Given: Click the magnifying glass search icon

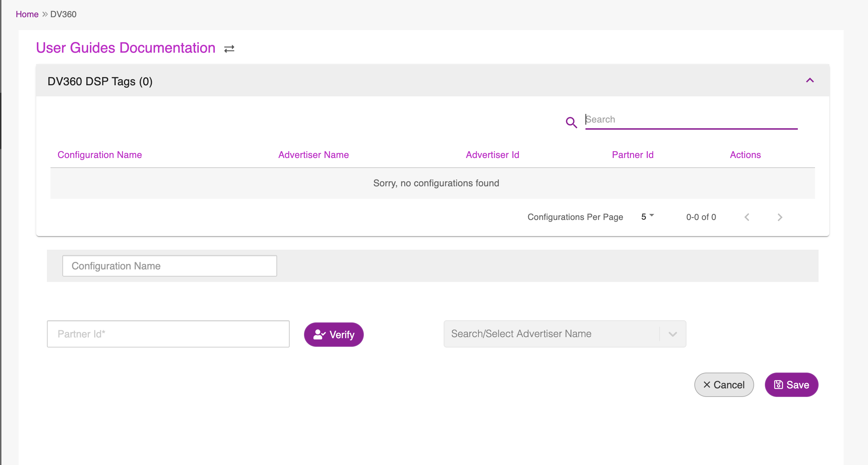Looking at the screenshot, I should tap(571, 123).
